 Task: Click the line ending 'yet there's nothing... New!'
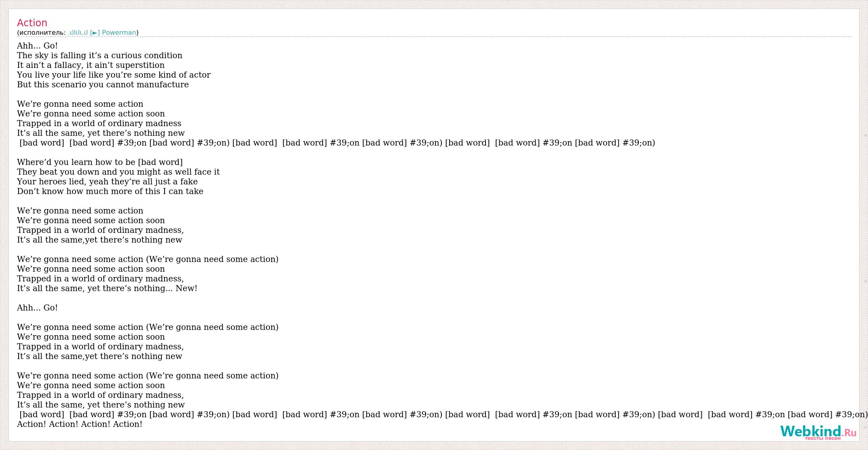pyautogui.click(x=107, y=288)
